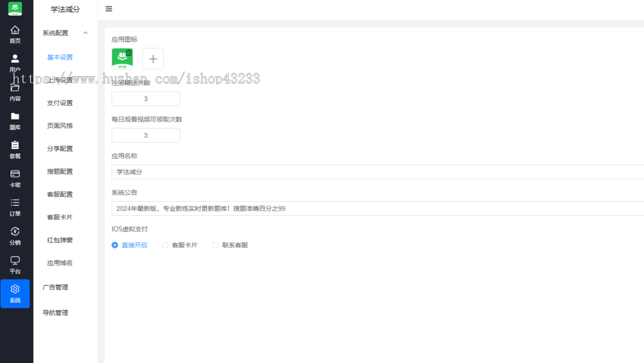Click the IOS虚拟支付 label

(130, 229)
